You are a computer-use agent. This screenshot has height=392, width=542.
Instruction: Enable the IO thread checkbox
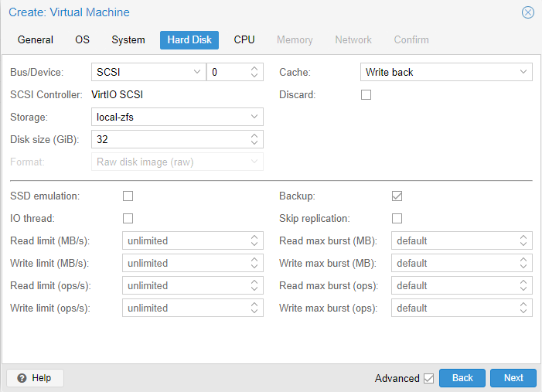pyautogui.click(x=128, y=219)
